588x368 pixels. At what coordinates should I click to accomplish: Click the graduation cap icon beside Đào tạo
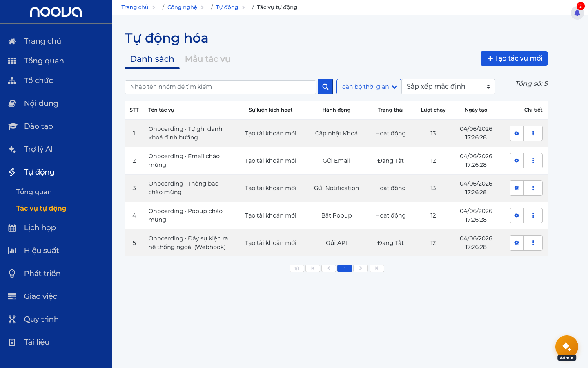(x=13, y=126)
